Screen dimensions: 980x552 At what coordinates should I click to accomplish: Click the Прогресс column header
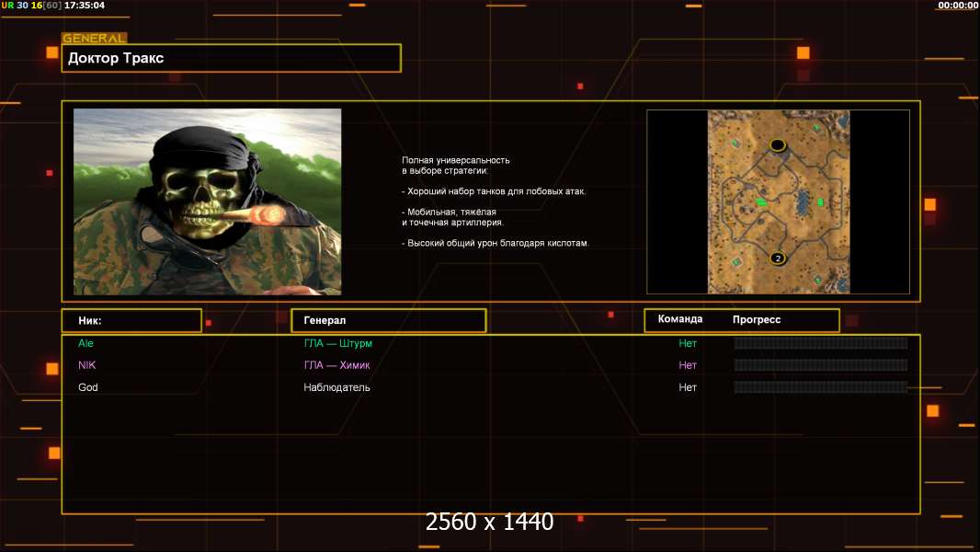click(x=757, y=319)
